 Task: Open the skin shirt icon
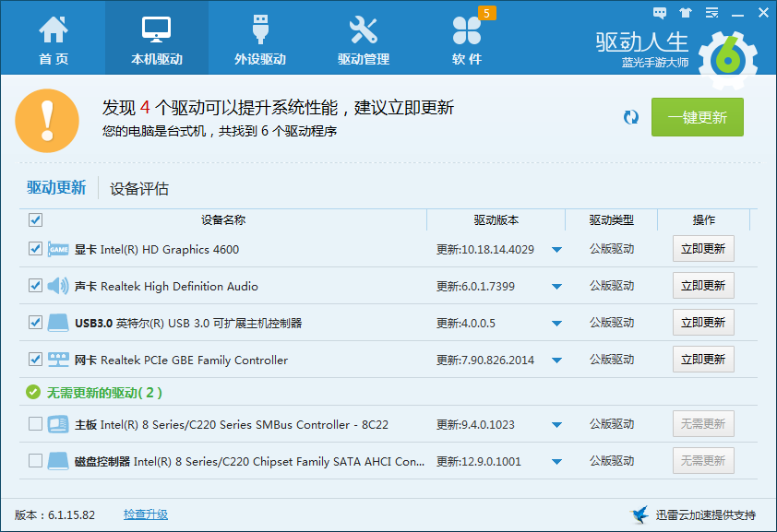(x=686, y=12)
